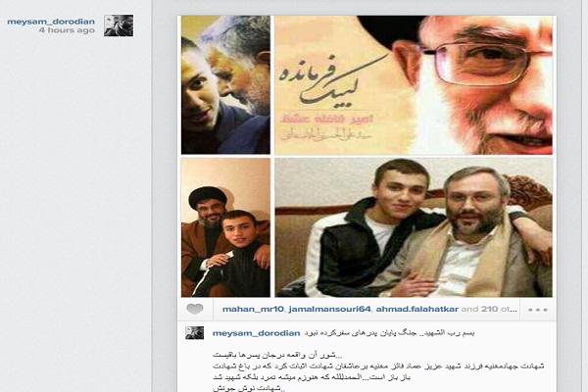Visit the jamalmansouri64 profile link
The width and height of the screenshot is (588, 392).
329,309
